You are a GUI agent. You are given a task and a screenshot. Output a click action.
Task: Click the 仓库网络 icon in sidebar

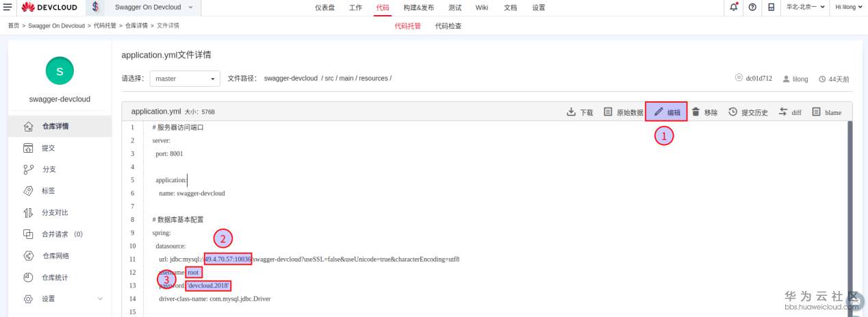coord(28,256)
